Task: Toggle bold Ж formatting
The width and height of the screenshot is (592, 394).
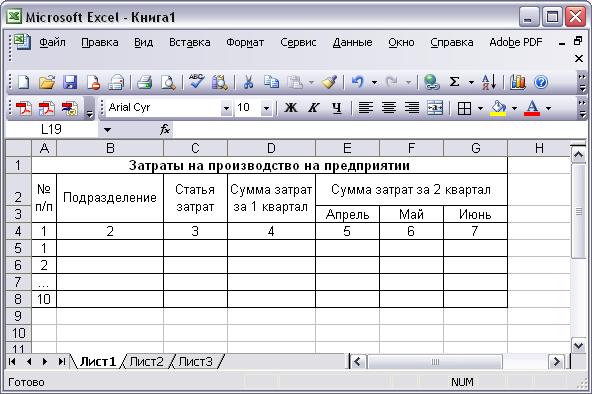Action: click(290, 108)
